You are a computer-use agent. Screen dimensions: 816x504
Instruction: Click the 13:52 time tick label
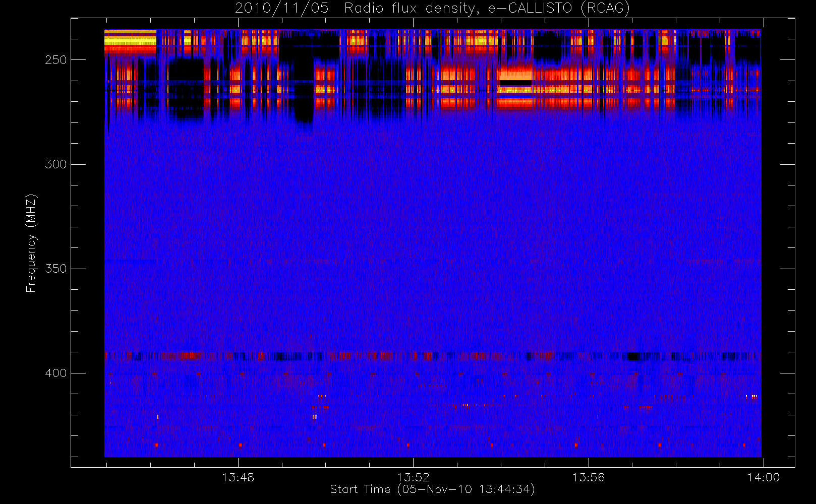(x=413, y=477)
